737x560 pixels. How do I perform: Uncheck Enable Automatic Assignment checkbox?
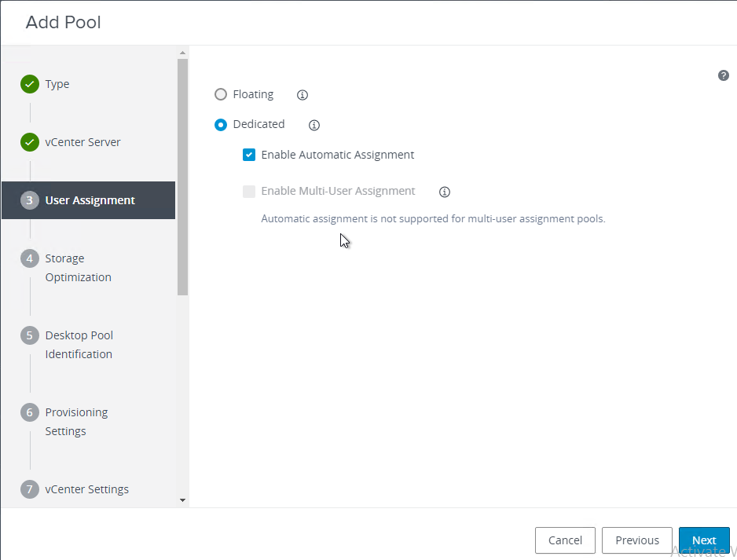[x=248, y=155]
